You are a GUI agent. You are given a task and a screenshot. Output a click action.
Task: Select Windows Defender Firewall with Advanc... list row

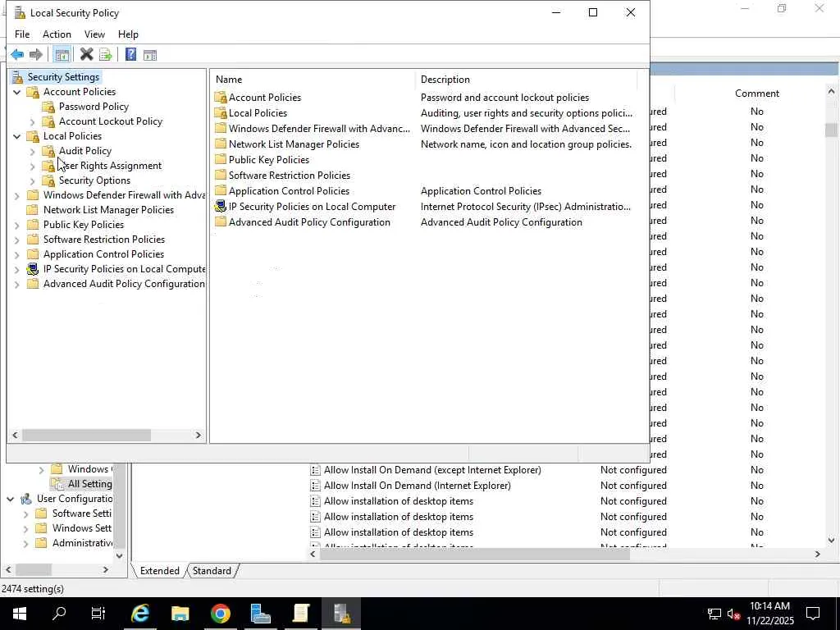319,129
